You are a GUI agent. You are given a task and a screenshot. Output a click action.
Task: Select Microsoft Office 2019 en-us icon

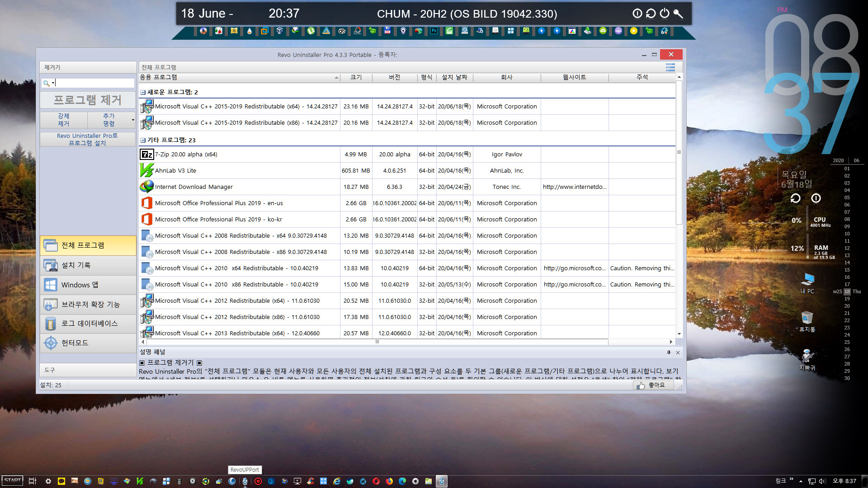[146, 203]
